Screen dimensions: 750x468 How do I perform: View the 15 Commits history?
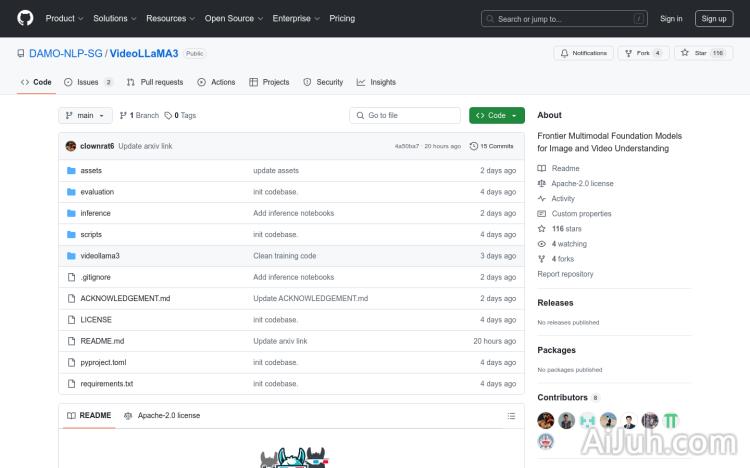coord(496,146)
